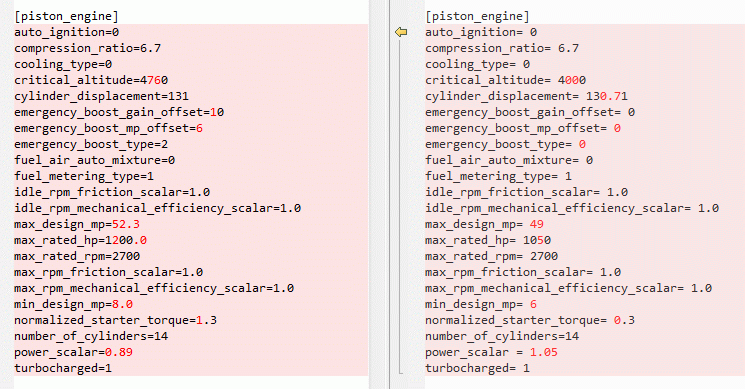
Task: Click right turbocharged= 1 line
Action: pos(477,368)
